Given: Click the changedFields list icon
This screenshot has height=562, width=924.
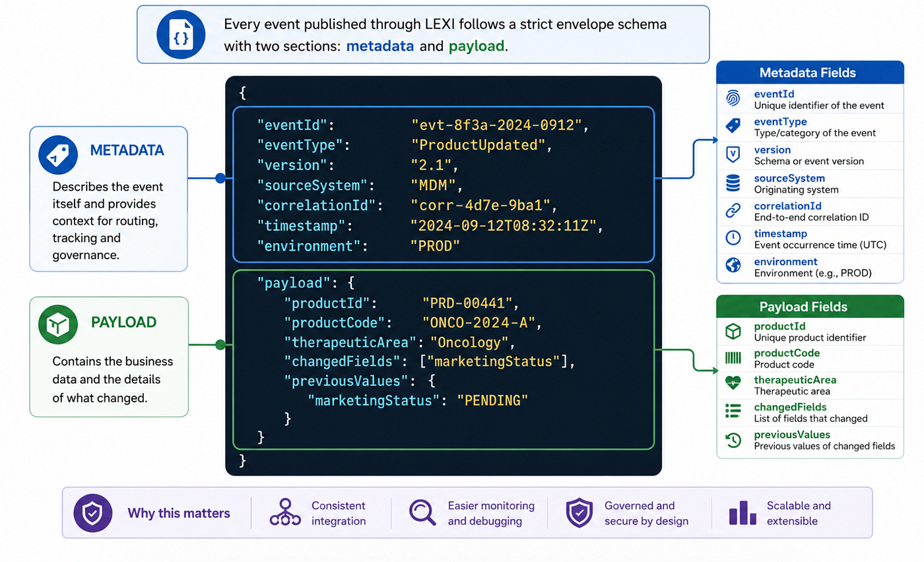Looking at the screenshot, I should pyautogui.click(x=733, y=412).
